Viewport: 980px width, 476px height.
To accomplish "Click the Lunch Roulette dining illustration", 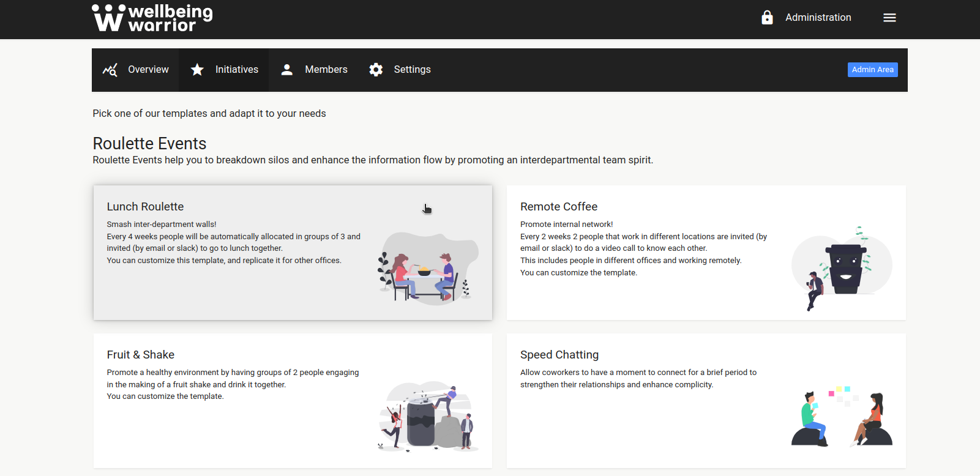I will (427, 269).
